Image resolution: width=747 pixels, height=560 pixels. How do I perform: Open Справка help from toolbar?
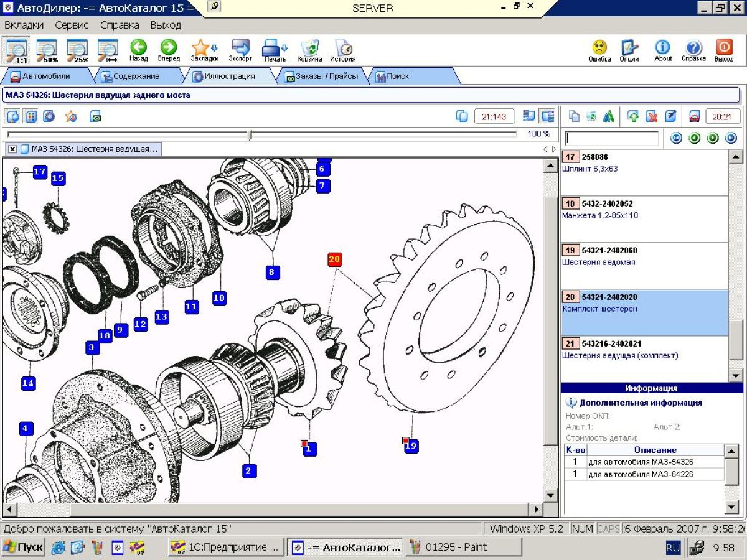point(693,50)
